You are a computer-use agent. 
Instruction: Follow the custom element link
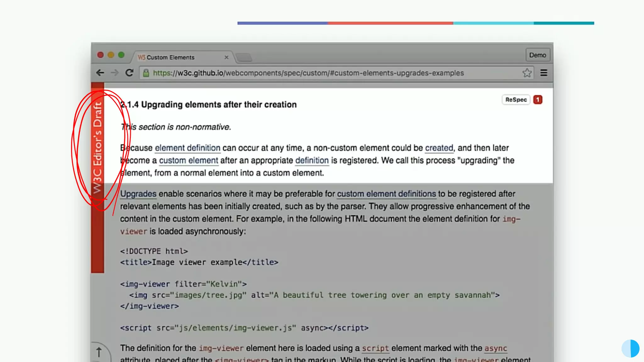point(188,161)
